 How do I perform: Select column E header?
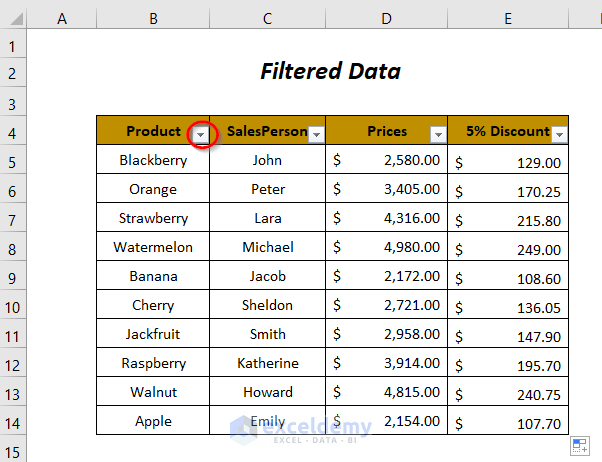pyautogui.click(x=508, y=17)
